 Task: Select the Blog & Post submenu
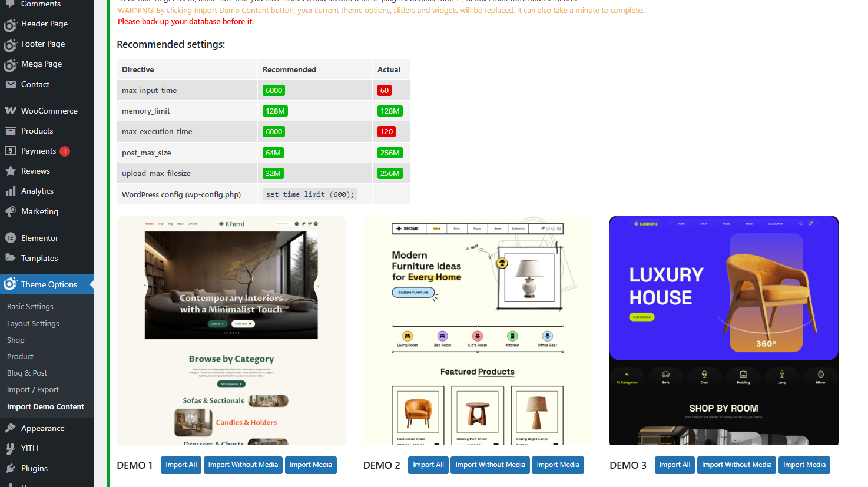tap(27, 373)
